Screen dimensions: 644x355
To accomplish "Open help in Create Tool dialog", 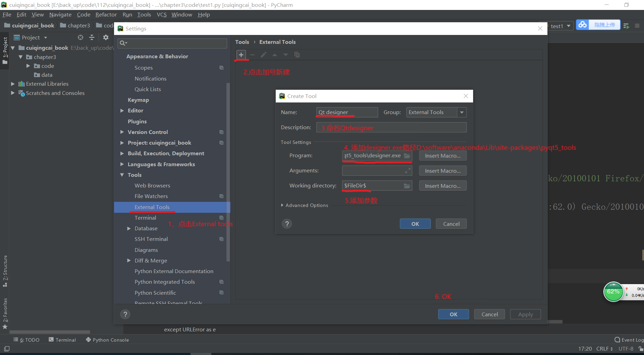I will pos(287,224).
